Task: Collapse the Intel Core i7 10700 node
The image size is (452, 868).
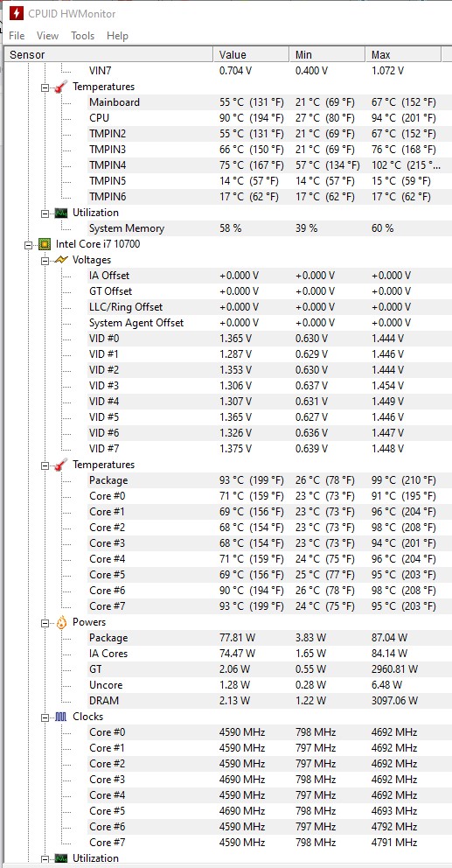Action: (28, 244)
